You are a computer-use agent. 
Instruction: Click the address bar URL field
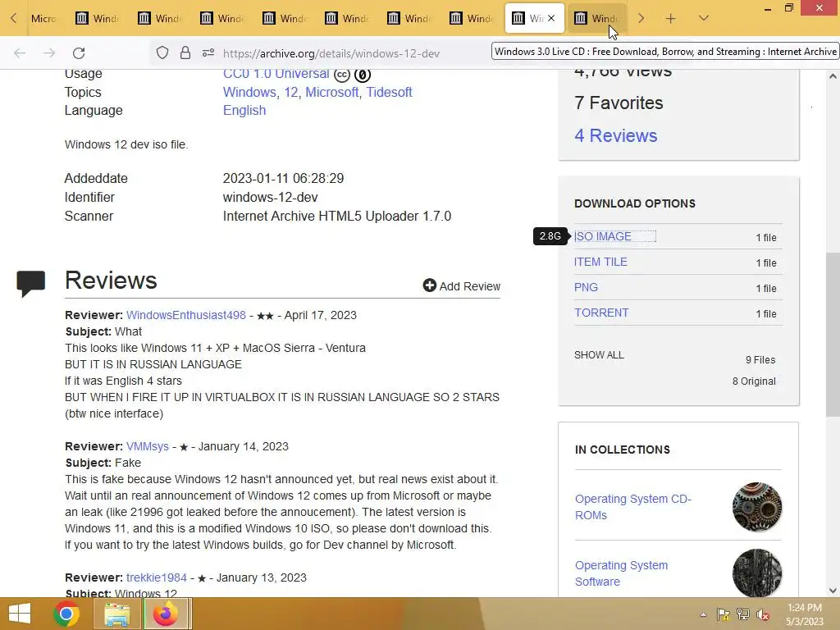331,53
